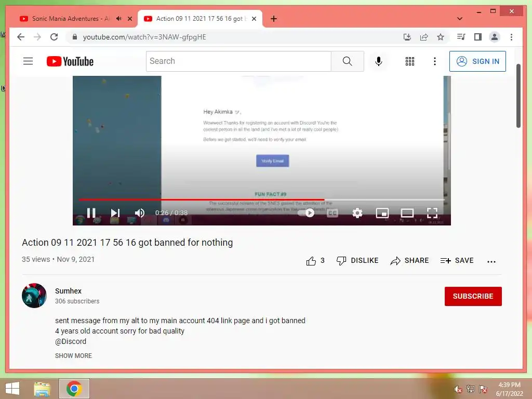Click Chrome icon in taskbar

(x=74, y=389)
